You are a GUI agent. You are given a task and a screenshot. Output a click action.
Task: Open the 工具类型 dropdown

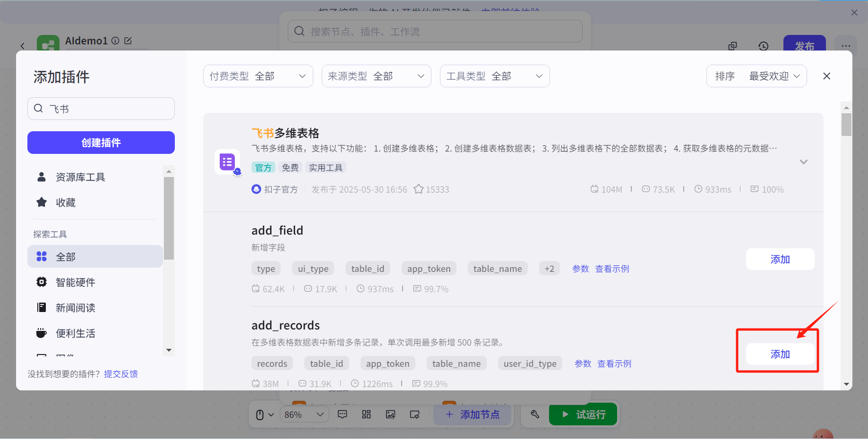coord(495,76)
